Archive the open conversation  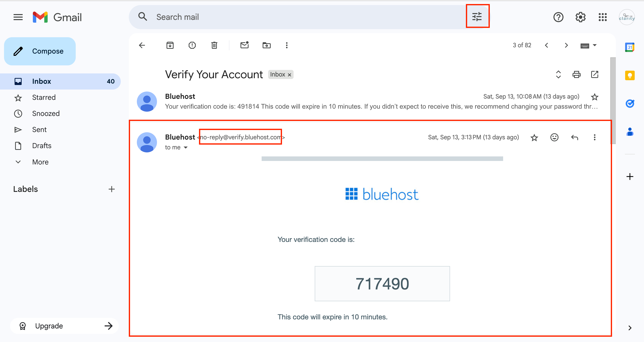170,45
